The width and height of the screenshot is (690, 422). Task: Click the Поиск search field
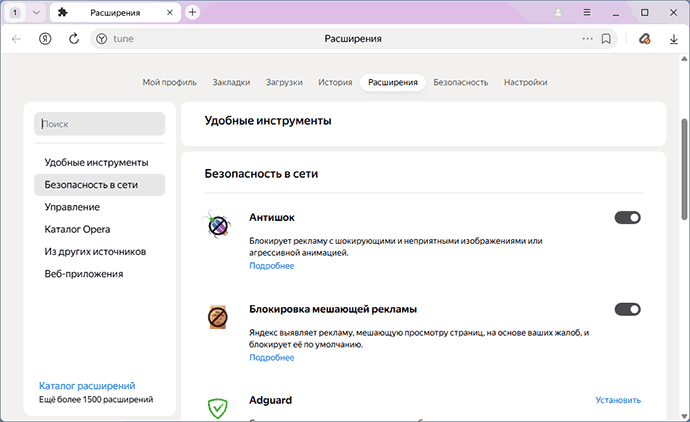[x=99, y=124]
